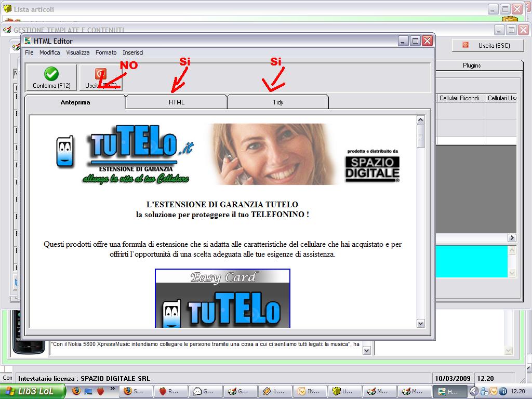Open the File menu

point(29,52)
